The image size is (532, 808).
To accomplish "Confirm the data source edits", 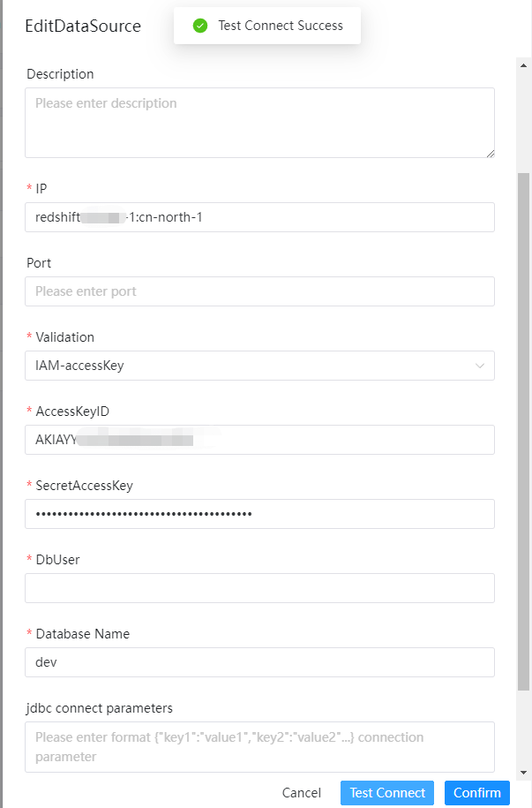I will [x=477, y=793].
